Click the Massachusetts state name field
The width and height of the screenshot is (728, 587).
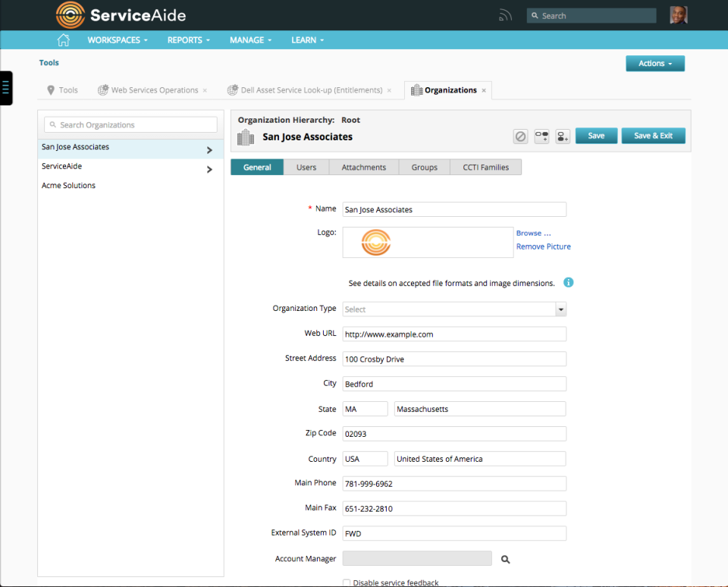pyautogui.click(x=479, y=409)
